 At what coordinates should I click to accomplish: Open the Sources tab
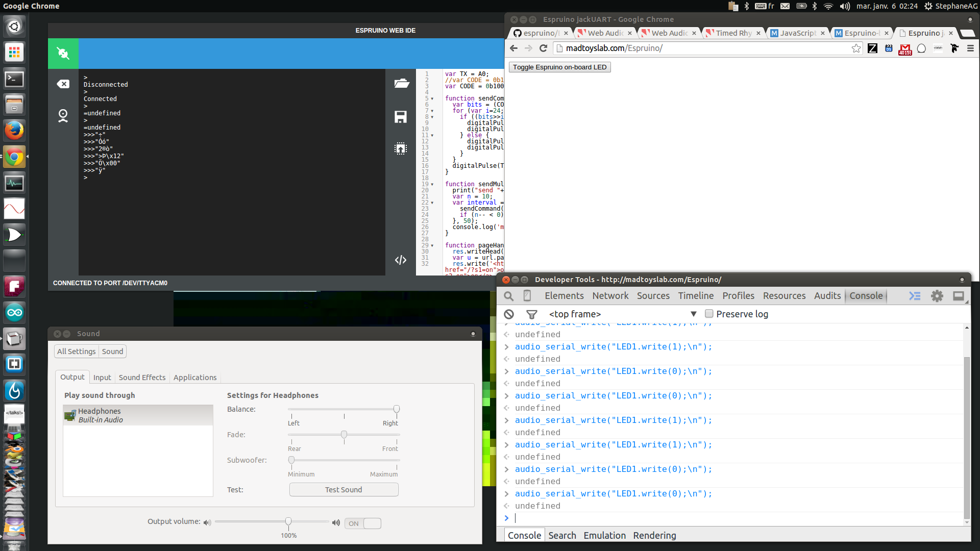(653, 296)
